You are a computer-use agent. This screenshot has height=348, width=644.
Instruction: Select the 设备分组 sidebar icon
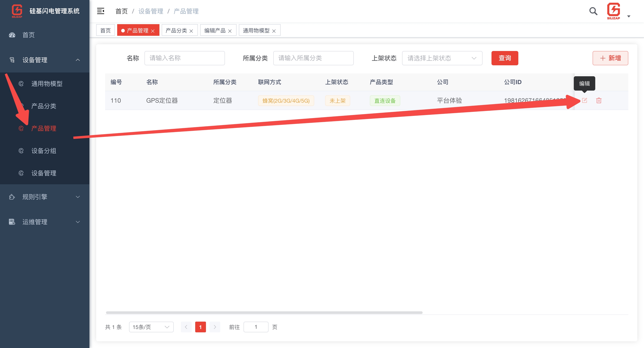pyautogui.click(x=21, y=151)
